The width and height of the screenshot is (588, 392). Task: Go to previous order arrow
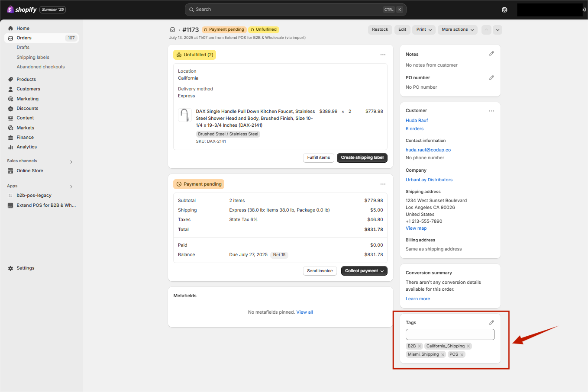[487, 30]
